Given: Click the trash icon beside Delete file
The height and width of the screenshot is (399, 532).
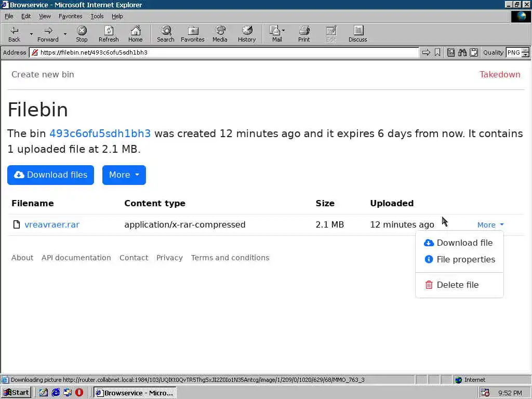Looking at the screenshot, I should 429,285.
